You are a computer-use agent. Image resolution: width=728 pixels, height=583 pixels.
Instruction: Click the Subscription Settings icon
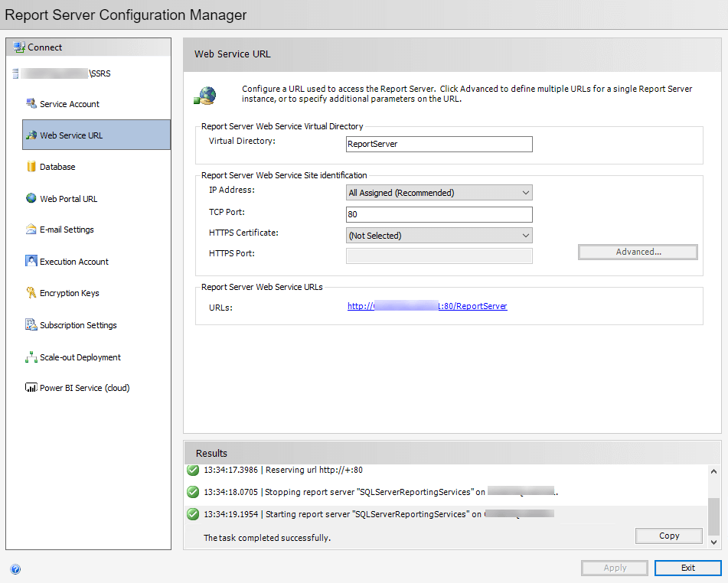click(31, 325)
